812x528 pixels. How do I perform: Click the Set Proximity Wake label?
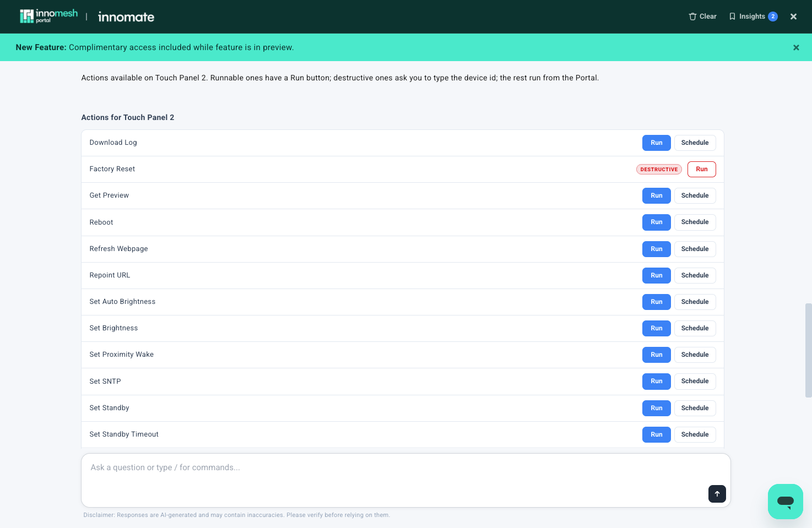pos(122,355)
